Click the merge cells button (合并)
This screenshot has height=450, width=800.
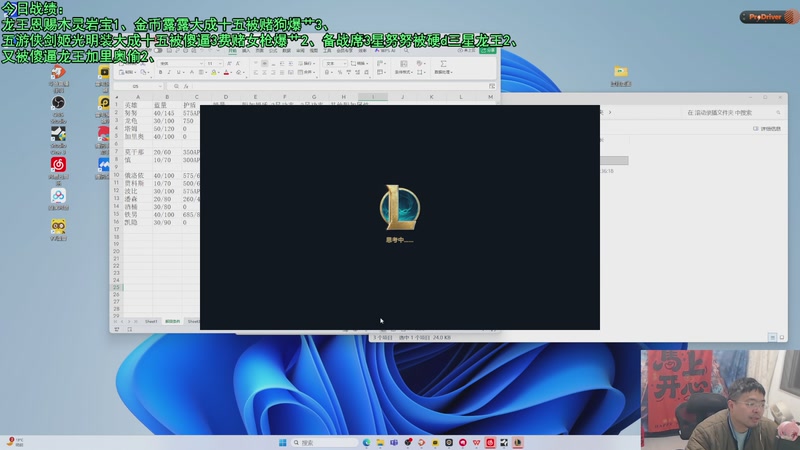[x=306, y=72]
